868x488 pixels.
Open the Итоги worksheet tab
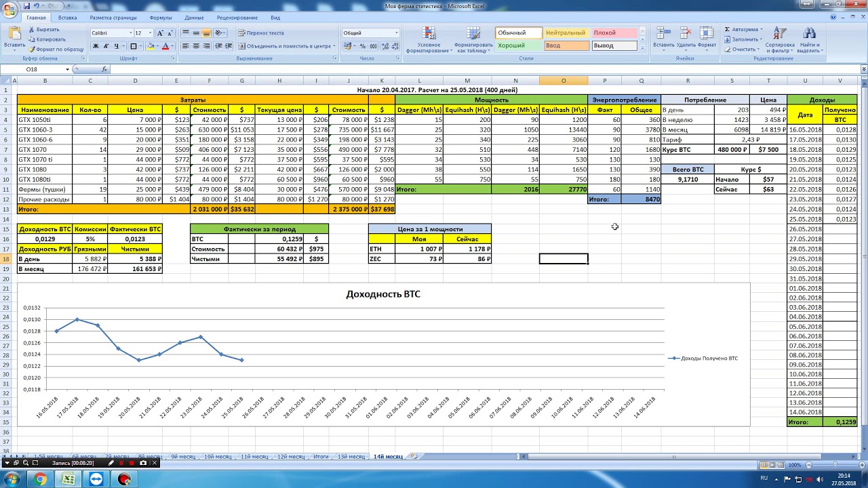[x=321, y=457]
